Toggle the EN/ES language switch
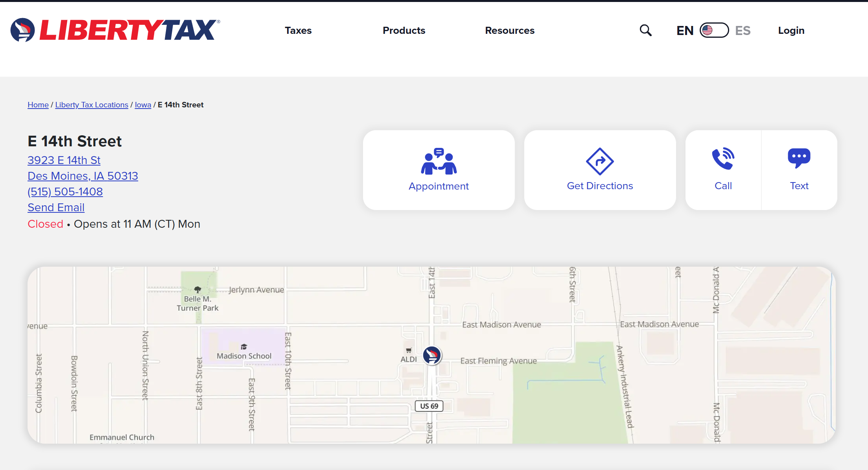The height and width of the screenshot is (470, 868). pos(714,30)
